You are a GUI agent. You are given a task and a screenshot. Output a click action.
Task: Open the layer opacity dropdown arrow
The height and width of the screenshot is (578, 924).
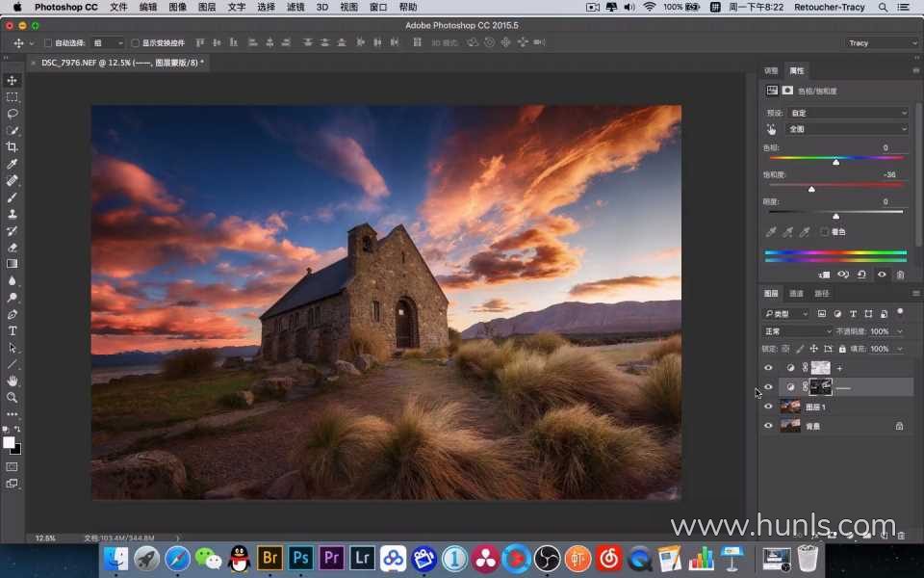pos(900,331)
